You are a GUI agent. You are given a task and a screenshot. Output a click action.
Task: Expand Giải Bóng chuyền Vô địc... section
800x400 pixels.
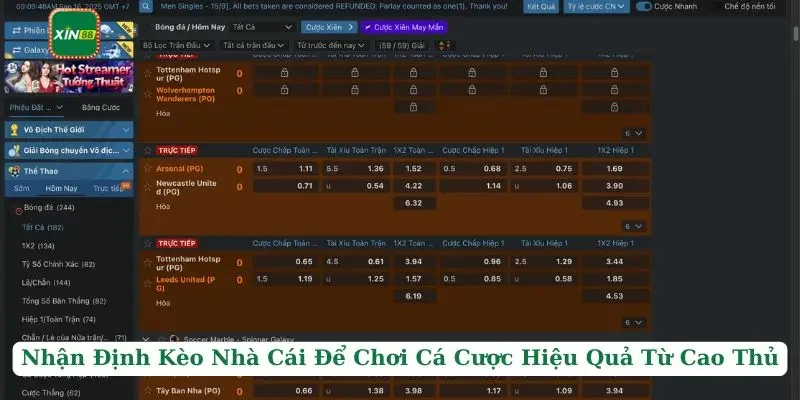coord(126,151)
